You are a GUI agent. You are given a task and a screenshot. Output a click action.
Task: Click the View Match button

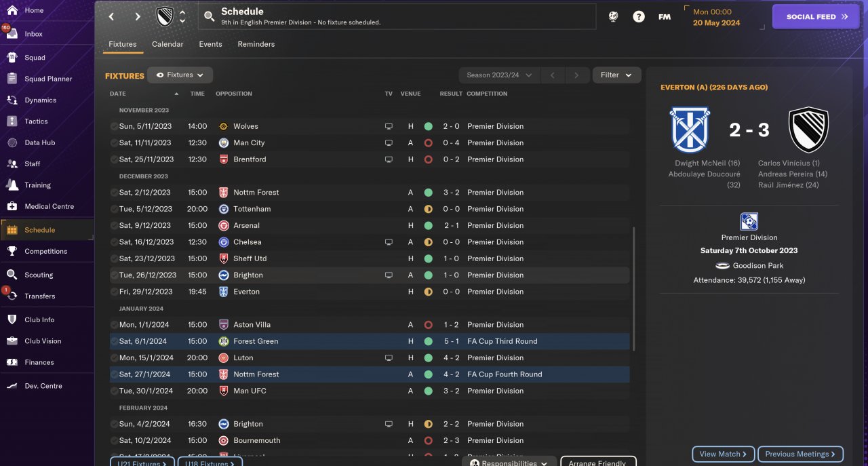(723, 454)
